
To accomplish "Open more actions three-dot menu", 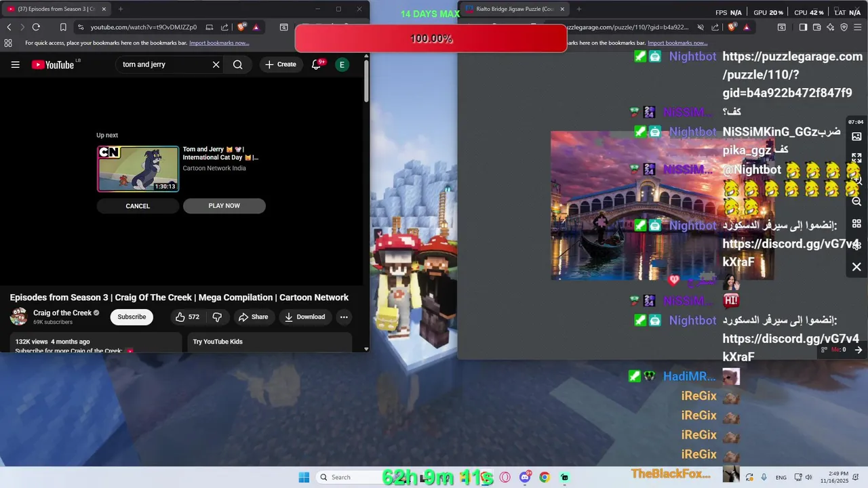I will [x=344, y=317].
